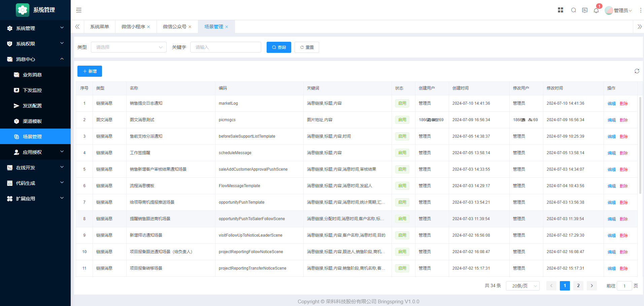Click the search magnifier icon in header
The height and width of the screenshot is (306, 644).
tap(573, 10)
